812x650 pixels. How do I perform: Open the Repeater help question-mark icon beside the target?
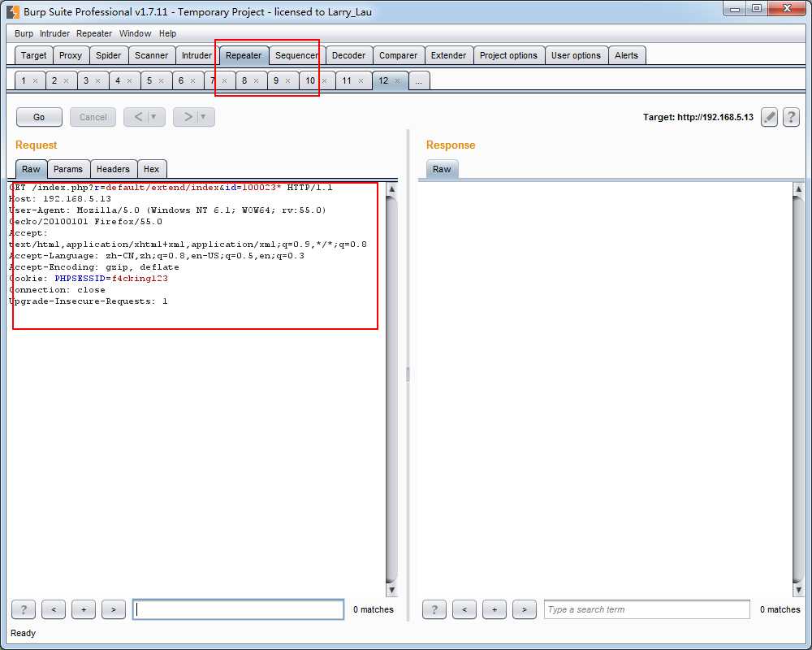pos(791,117)
